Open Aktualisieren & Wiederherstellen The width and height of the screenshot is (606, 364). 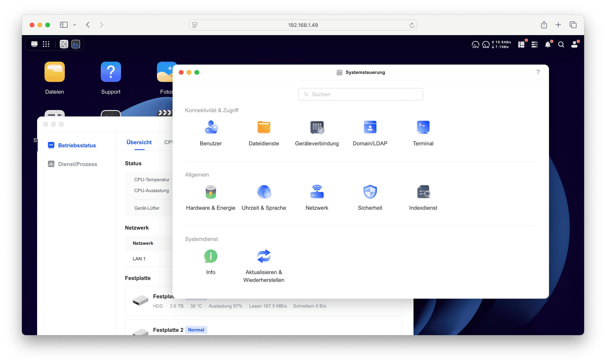pos(264,256)
